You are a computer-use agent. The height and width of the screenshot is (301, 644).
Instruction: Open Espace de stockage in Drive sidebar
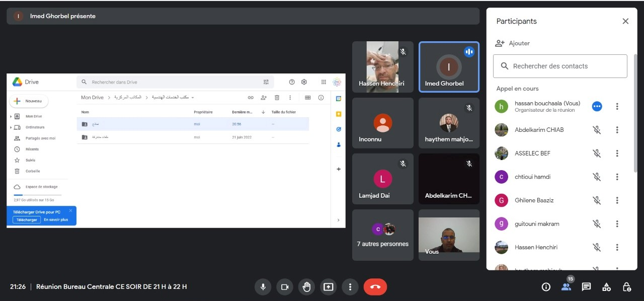click(x=36, y=187)
